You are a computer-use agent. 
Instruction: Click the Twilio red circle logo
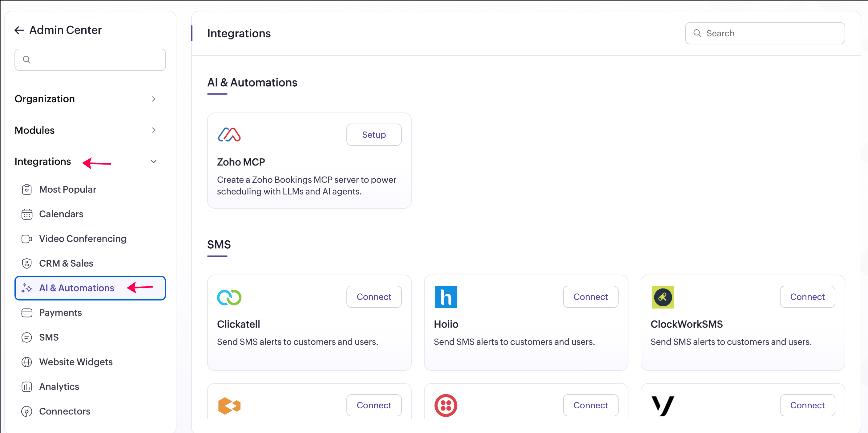pyautogui.click(x=446, y=405)
